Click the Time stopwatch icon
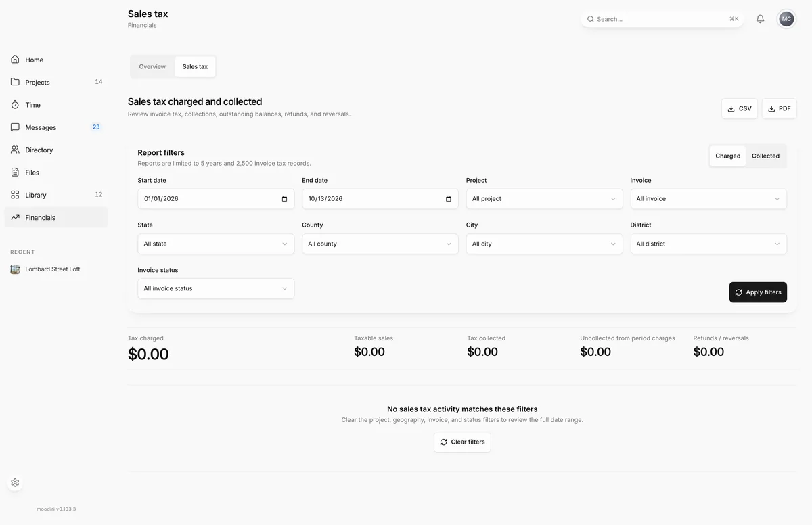This screenshot has height=525, width=812. pos(15,105)
